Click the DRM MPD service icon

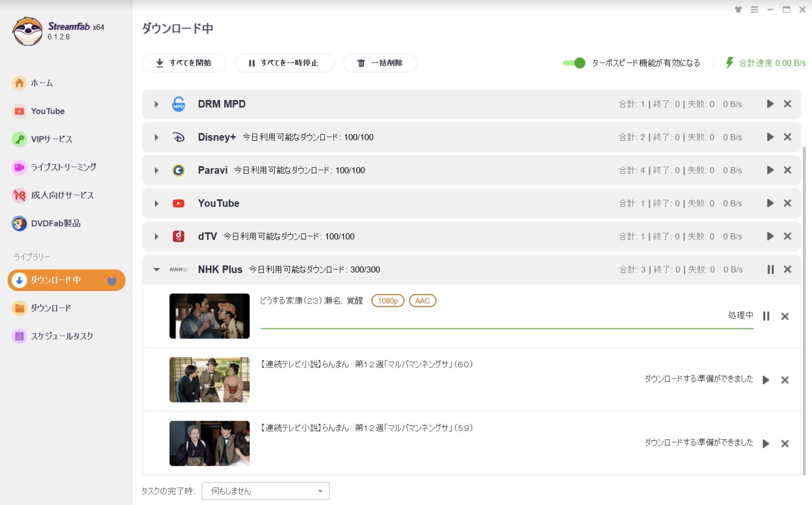[179, 104]
